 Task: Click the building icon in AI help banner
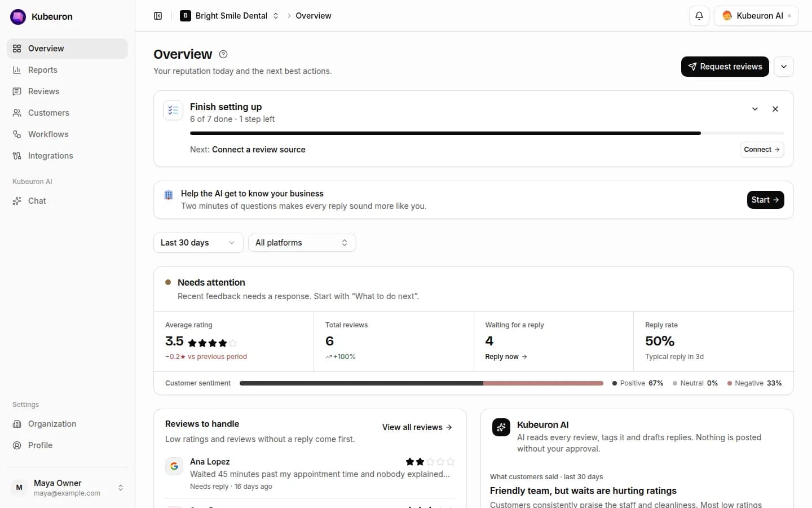[169, 195]
